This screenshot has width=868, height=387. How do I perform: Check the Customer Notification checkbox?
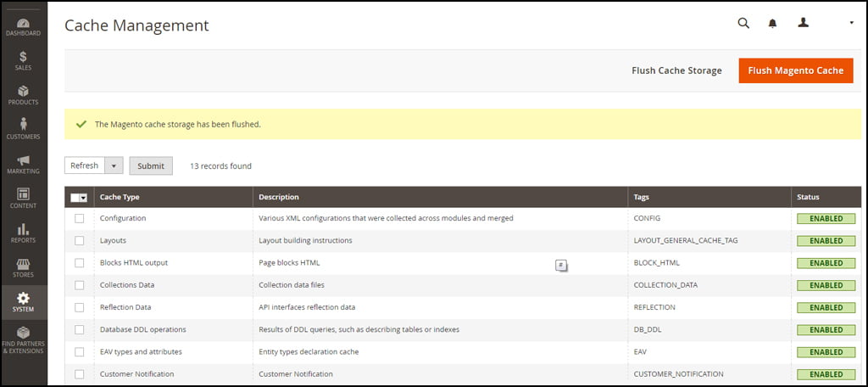pos(79,373)
